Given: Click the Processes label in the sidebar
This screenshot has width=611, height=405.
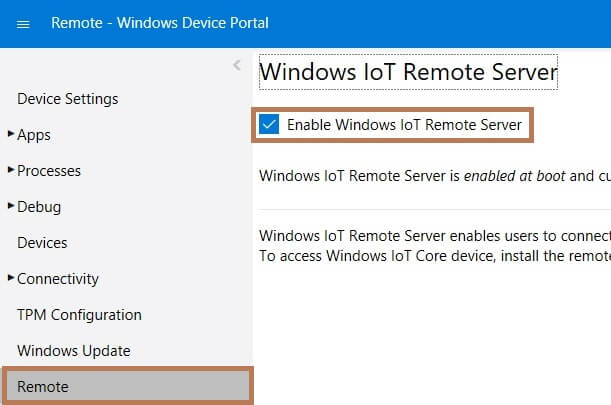Looking at the screenshot, I should [x=49, y=171].
